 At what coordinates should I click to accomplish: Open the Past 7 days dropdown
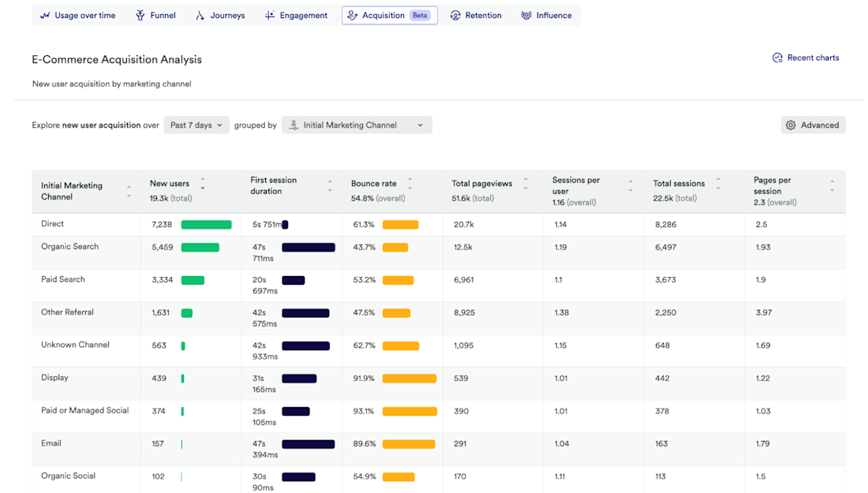click(x=196, y=125)
